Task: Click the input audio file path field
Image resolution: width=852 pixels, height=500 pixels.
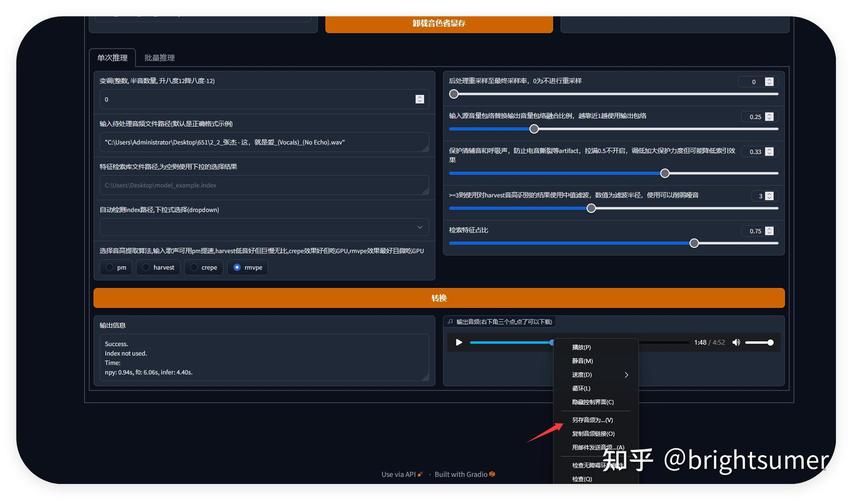Action: click(x=262, y=142)
